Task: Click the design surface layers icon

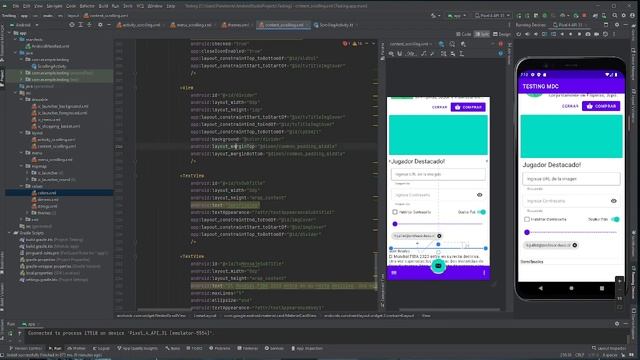Action: click(441, 44)
